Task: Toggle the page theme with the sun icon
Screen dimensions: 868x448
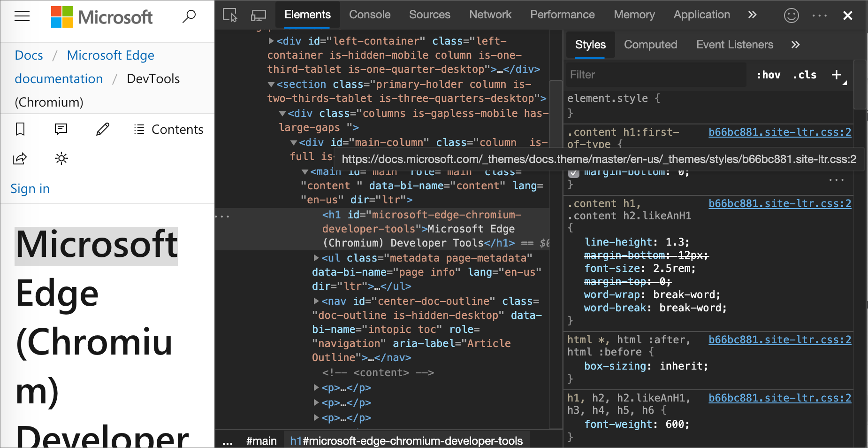Action: 61,158
